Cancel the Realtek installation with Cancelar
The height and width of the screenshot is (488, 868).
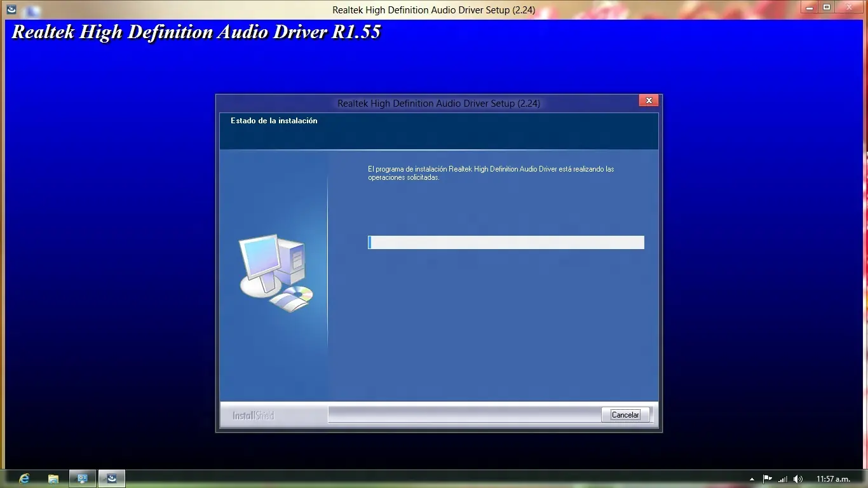click(x=625, y=415)
